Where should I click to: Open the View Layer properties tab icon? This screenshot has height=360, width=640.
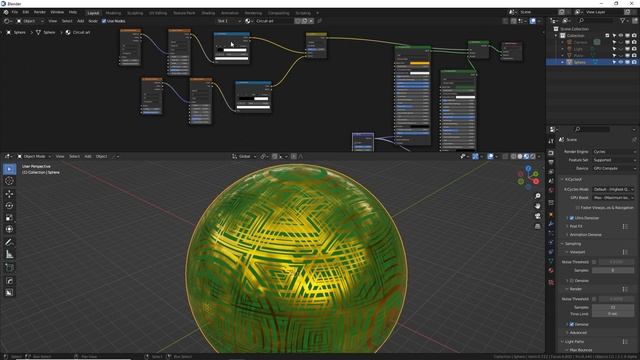pos(551,172)
